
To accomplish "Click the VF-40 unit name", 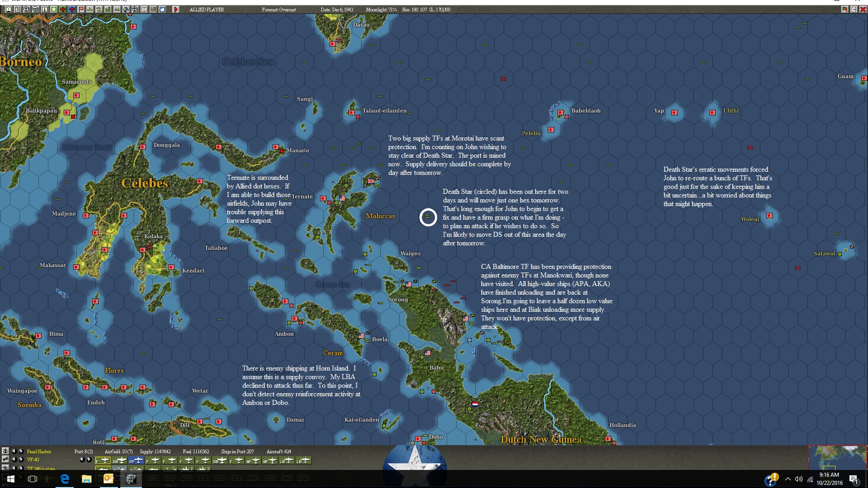I will click(33, 460).
